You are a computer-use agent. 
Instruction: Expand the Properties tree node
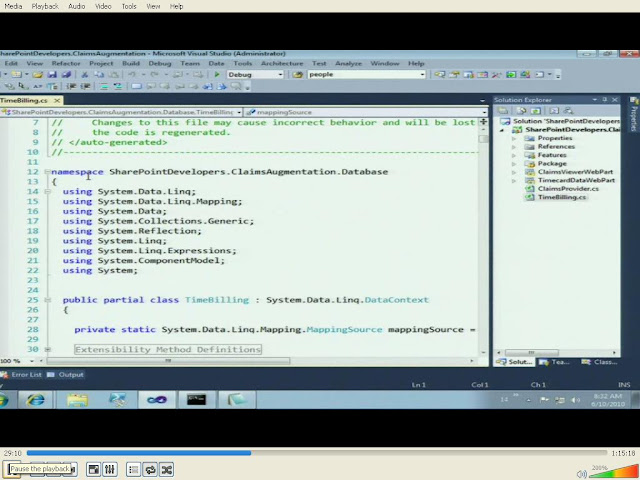(x=514, y=138)
